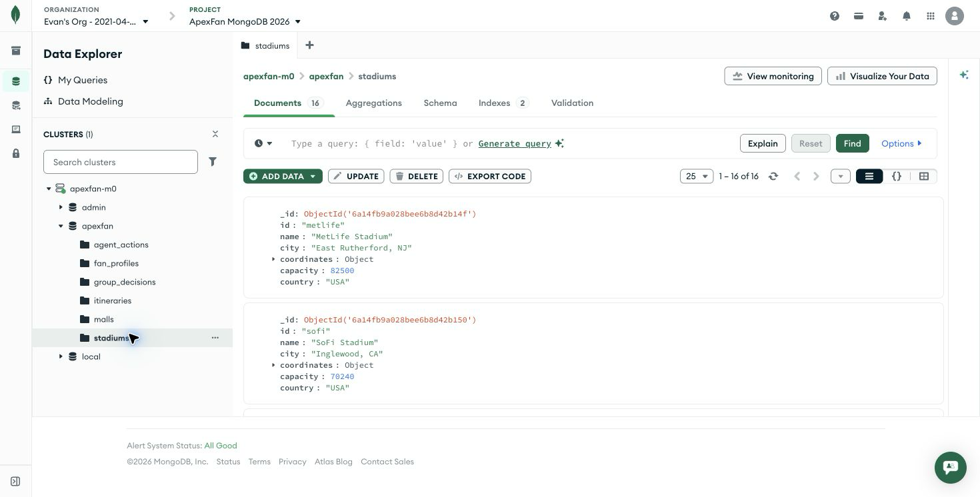The height and width of the screenshot is (497, 980).
Task: Click the Explain button
Action: pyautogui.click(x=763, y=143)
